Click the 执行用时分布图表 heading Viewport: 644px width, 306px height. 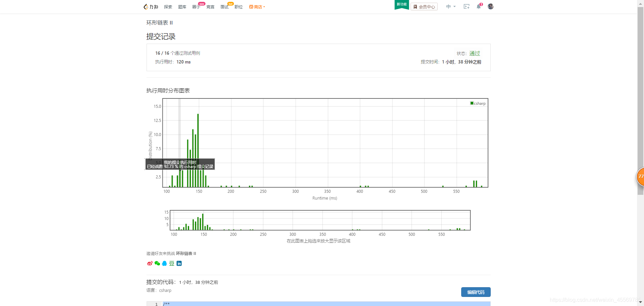(168, 90)
